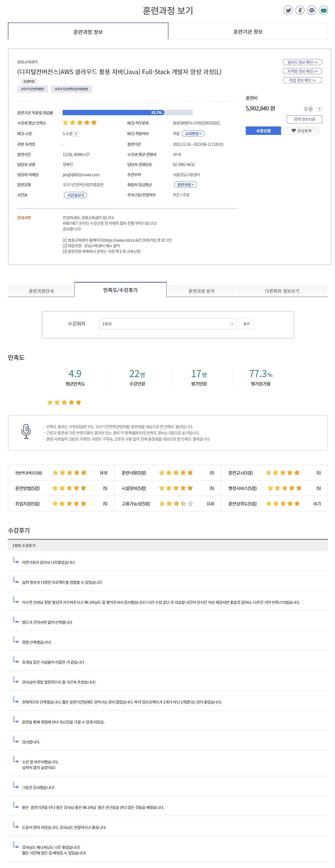Click 보기 button next to session dropdown
The image size is (335, 868).
point(246,323)
